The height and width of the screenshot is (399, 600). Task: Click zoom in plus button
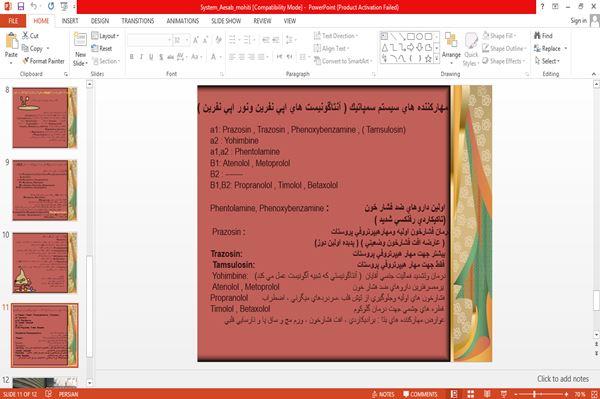pyautogui.click(x=566, y=394)
